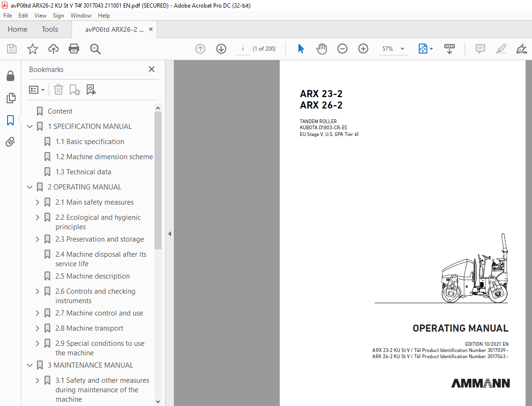This screenshot has width=532, height=406.
Task: Open the Sign document pen tool
Action: 522,49
